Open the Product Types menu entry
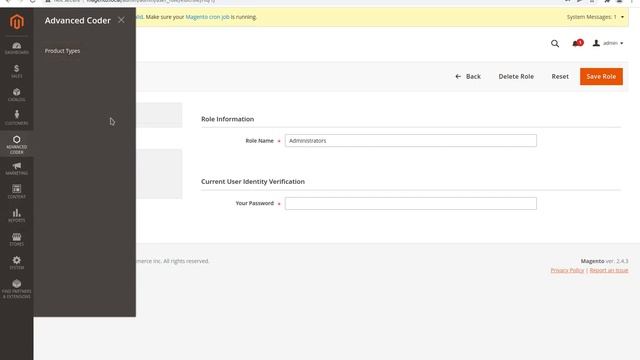Screen dimensions: 640x360 62,51
